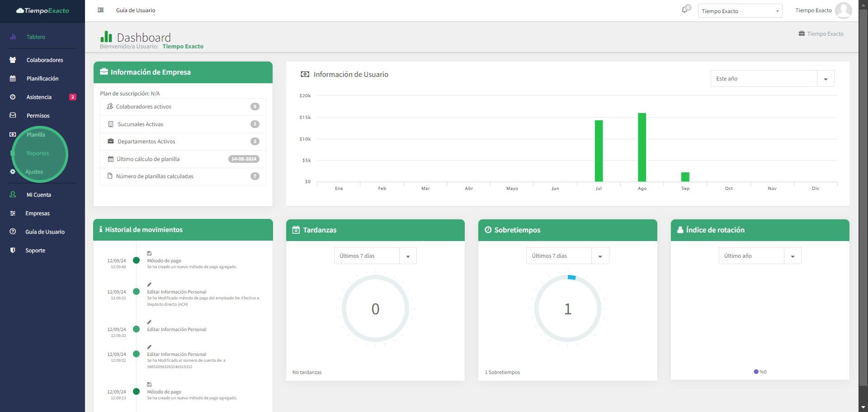Screen dimensions: 868x412
Task: Open the 'Último año' rotation dropdown
Action: [759, 256]
